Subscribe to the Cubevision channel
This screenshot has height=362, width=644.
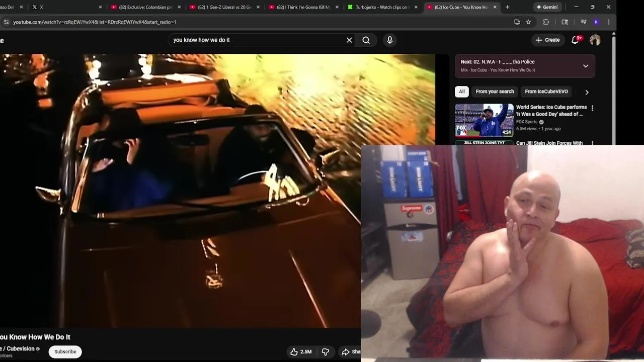pos(65,351)
